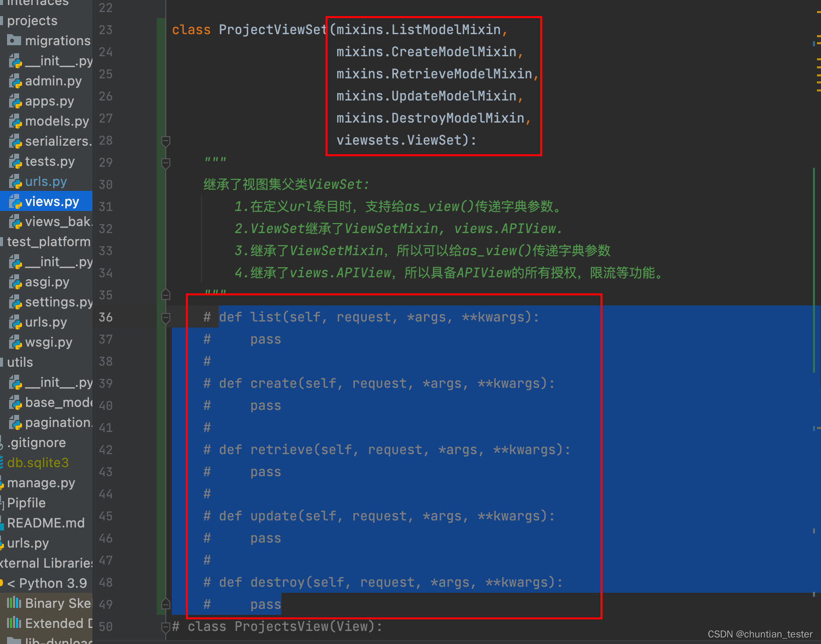Click the database icon for db.sqlite3
Screen dimensions: 821x644
tap(3, 462)
